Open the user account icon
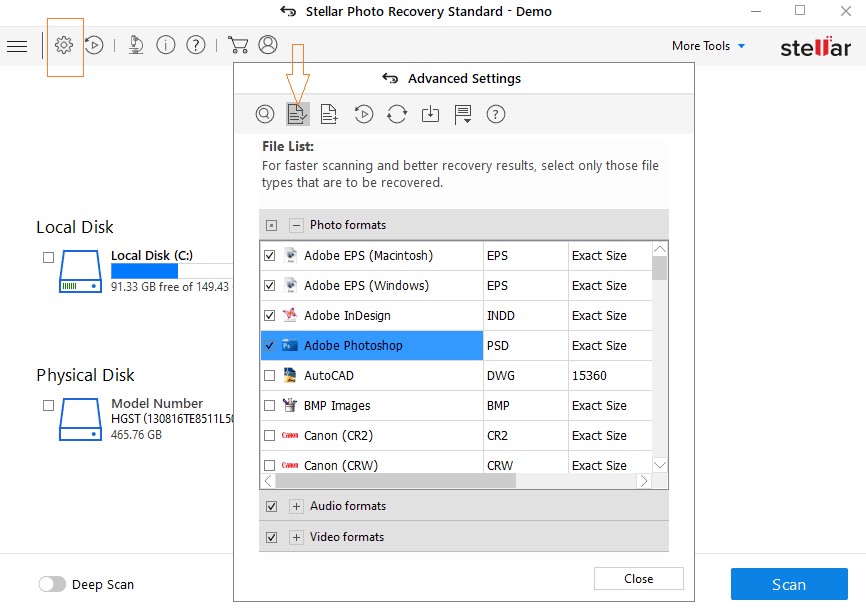The width and height of the screenshot is (866, 610). coord(268,45)
